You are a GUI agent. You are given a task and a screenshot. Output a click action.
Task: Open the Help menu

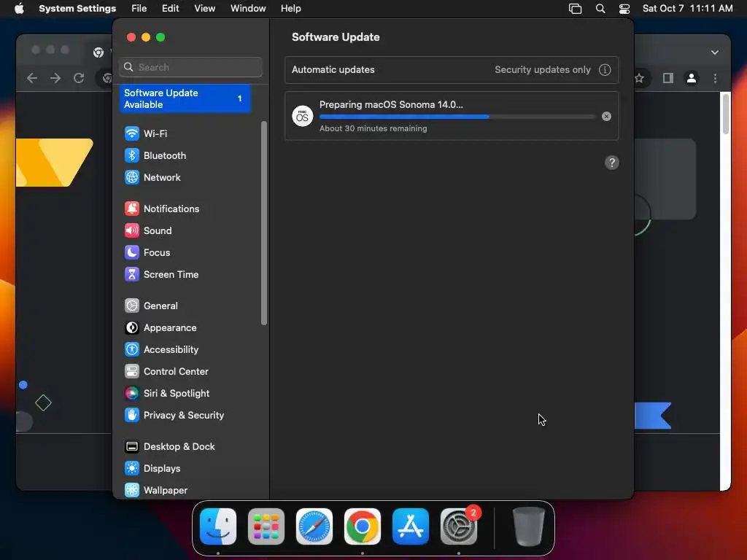click(x=290, y=9)
